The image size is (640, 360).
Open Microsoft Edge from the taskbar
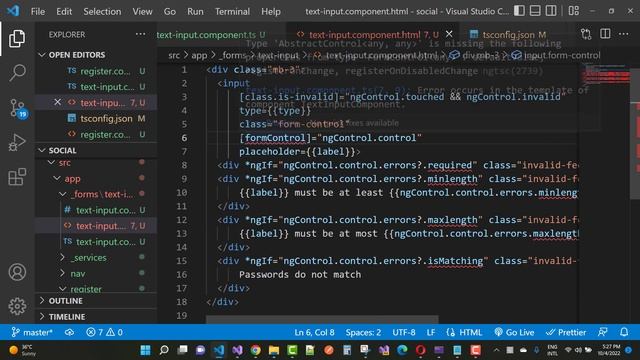coord(402,350)
